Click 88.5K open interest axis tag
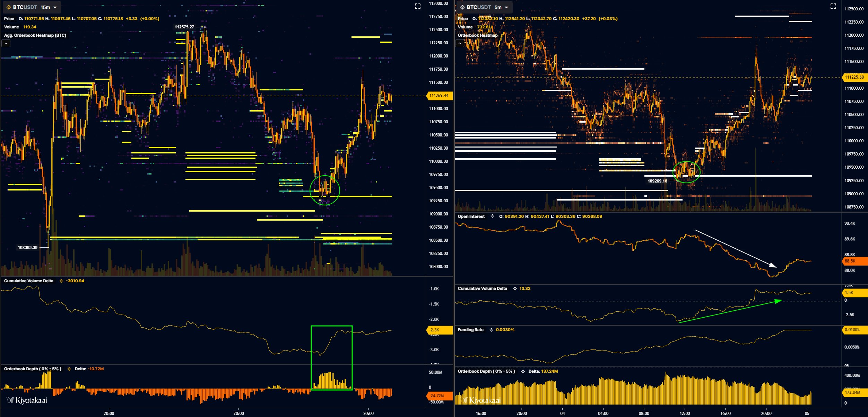868x417 pixels. pos(853,261)
